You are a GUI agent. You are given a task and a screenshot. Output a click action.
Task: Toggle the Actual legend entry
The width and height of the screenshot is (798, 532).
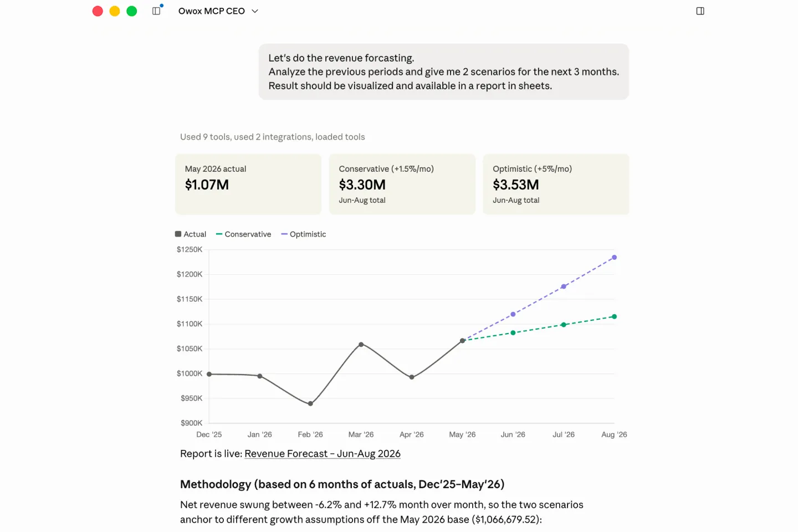(x=191, y=234)
